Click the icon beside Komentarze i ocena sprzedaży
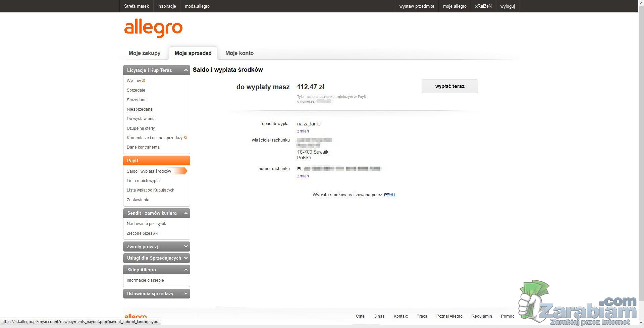 [185, 138]
